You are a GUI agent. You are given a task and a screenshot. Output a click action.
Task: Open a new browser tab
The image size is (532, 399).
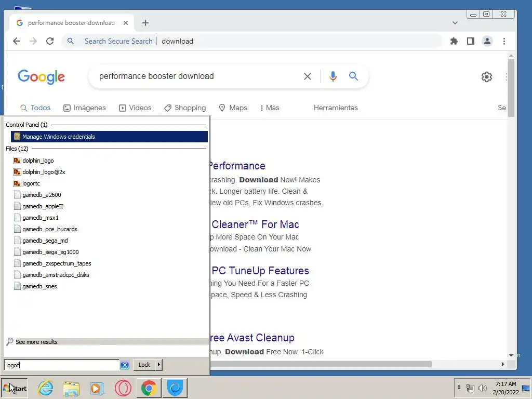[x=145, y=23]
